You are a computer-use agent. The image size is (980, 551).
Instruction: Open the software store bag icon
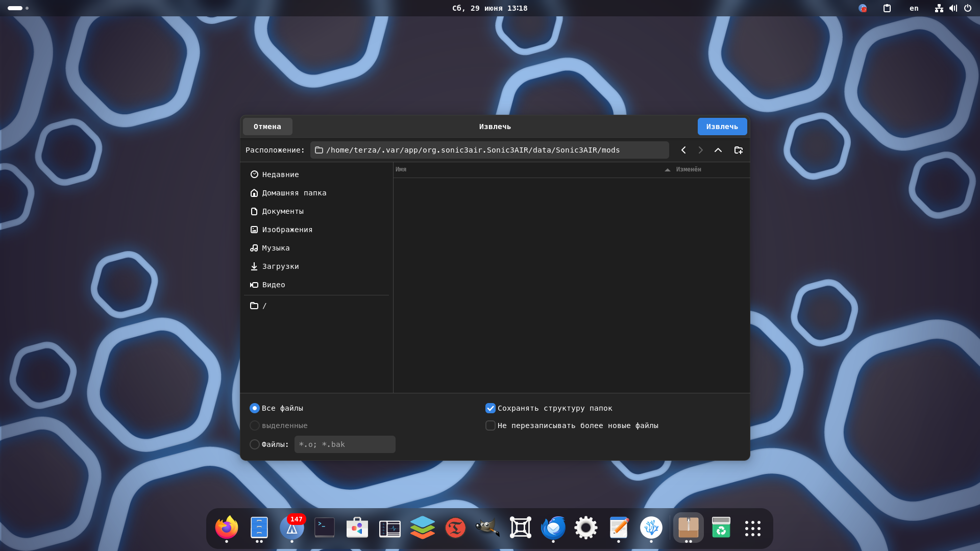tap(357, 528)
